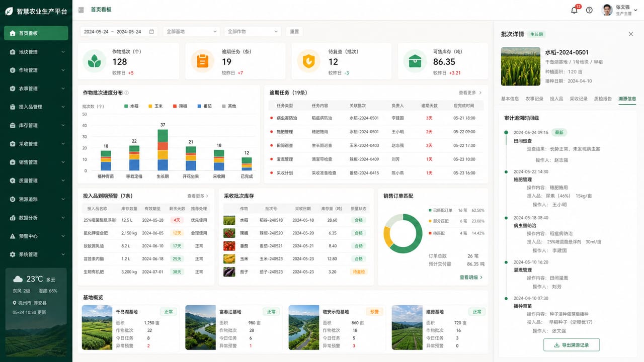Switch to the 基本信息 tab
644x362 pixels.
click(x=510, y=99)
